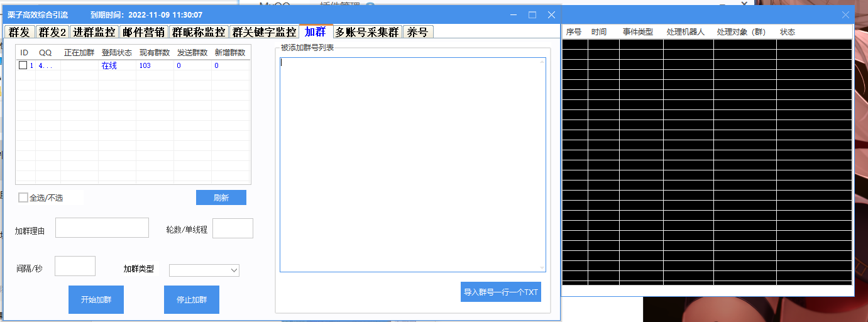This screenshot has width=868, height=322.
Task: Close the 栗子高效综合引流 window
Action: click(x=551, y=14)
